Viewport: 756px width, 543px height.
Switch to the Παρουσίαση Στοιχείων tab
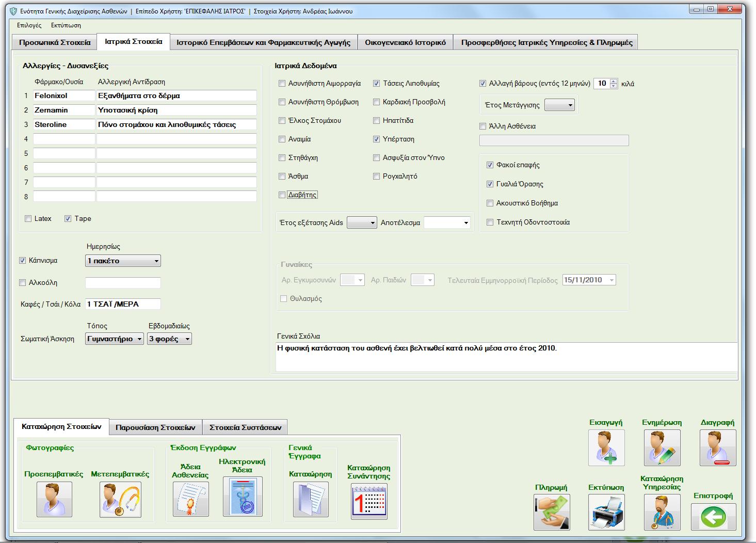155,427
